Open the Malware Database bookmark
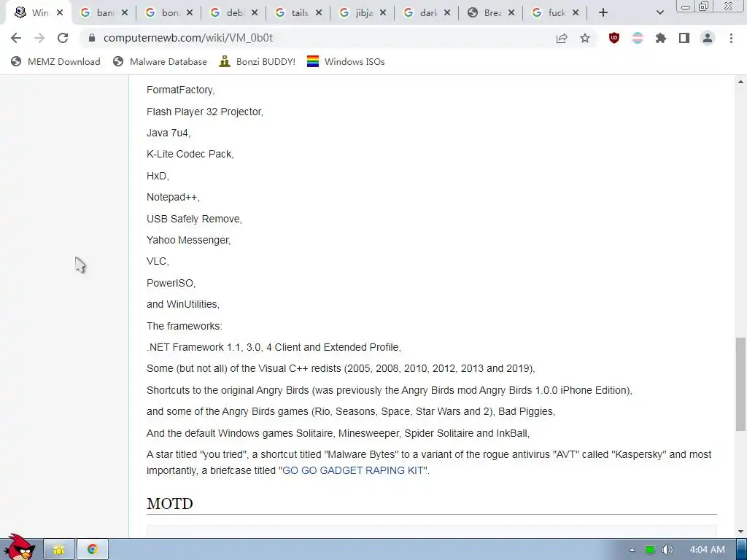Viewport: 747px width, 560px height. coord(160,61)
